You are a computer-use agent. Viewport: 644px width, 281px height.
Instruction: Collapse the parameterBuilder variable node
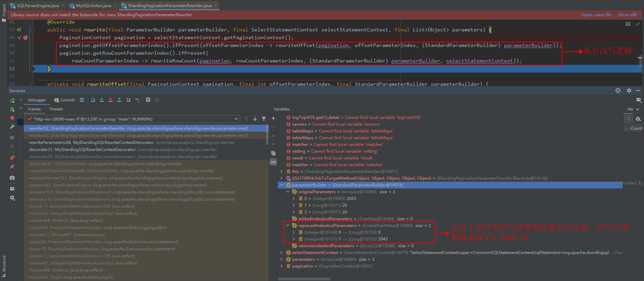tap(281, 185)
